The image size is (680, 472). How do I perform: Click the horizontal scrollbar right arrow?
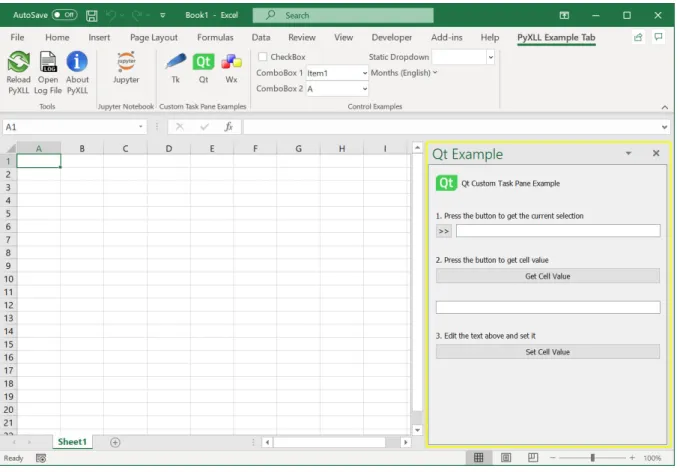pos(405,442)
